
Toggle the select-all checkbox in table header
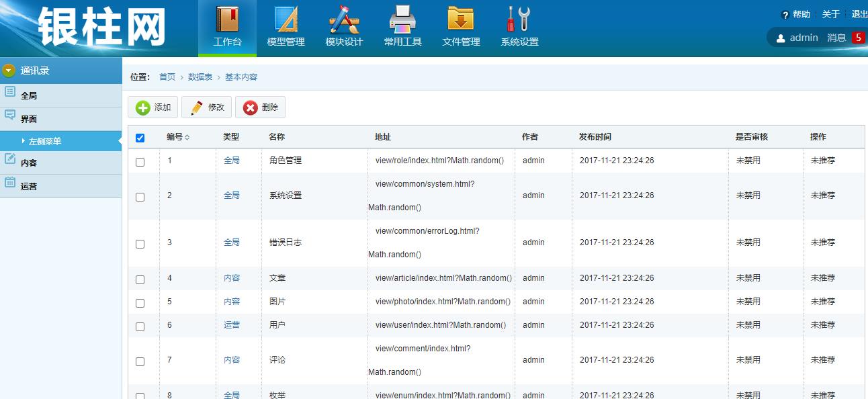point(140,138)
